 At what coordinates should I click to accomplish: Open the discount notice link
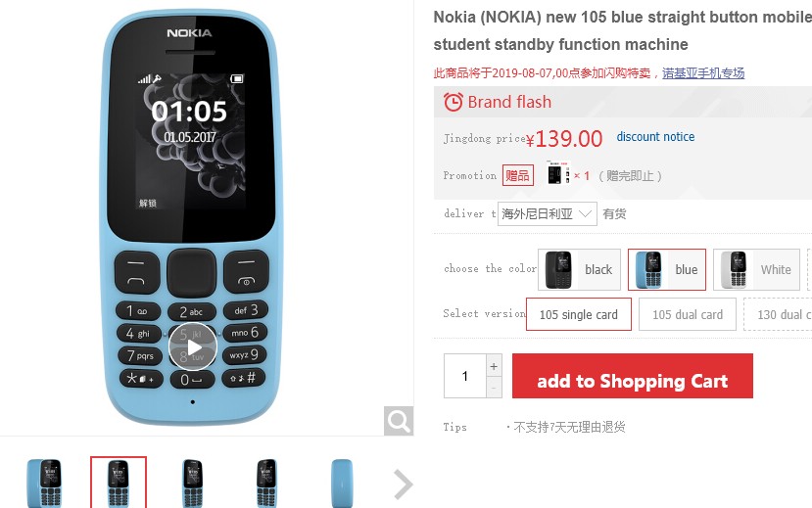click(x=655, y=137)
